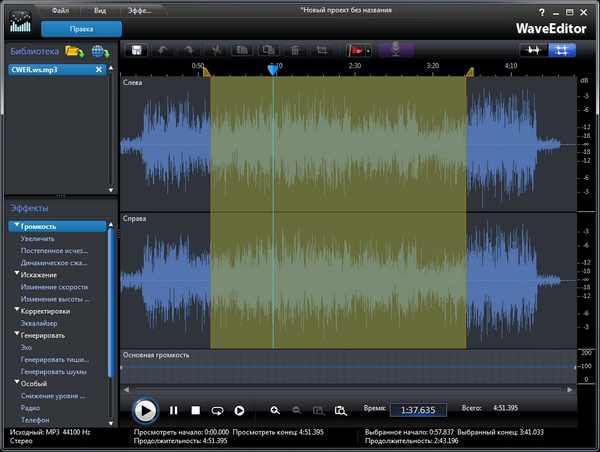Click the microphone Record button
This screenshot has width=600, height=452.
pyautogui.click(x=395, y=49)
